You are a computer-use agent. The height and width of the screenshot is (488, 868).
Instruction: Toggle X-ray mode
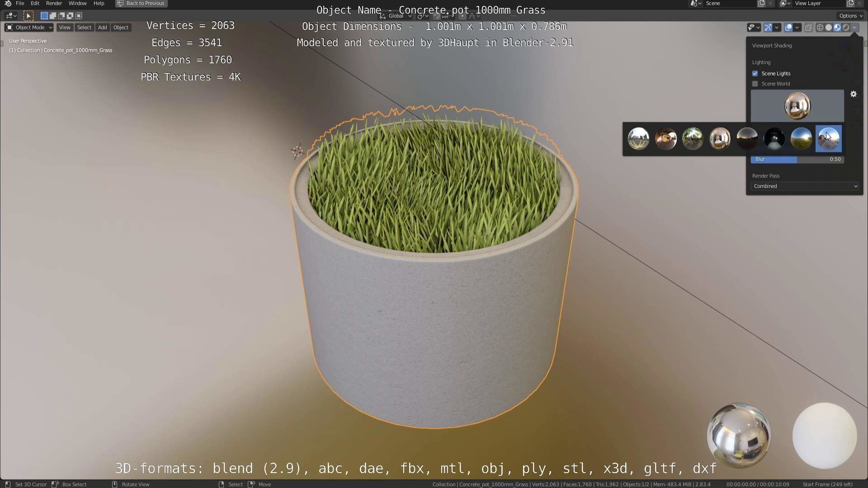coord(809,28)
